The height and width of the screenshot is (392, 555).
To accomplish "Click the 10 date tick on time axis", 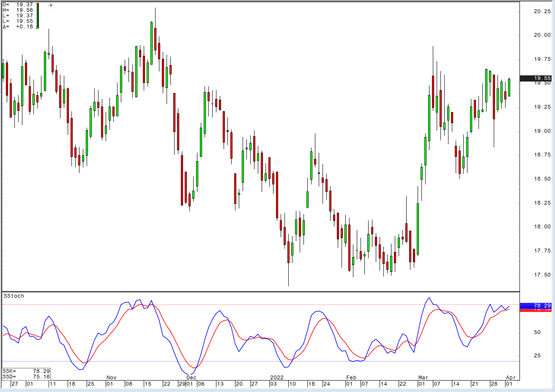I will click(x=293, y=384).
